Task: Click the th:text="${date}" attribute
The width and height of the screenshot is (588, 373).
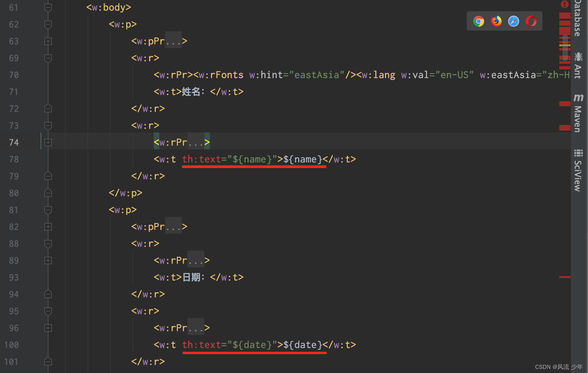Action: click(230, 345)
